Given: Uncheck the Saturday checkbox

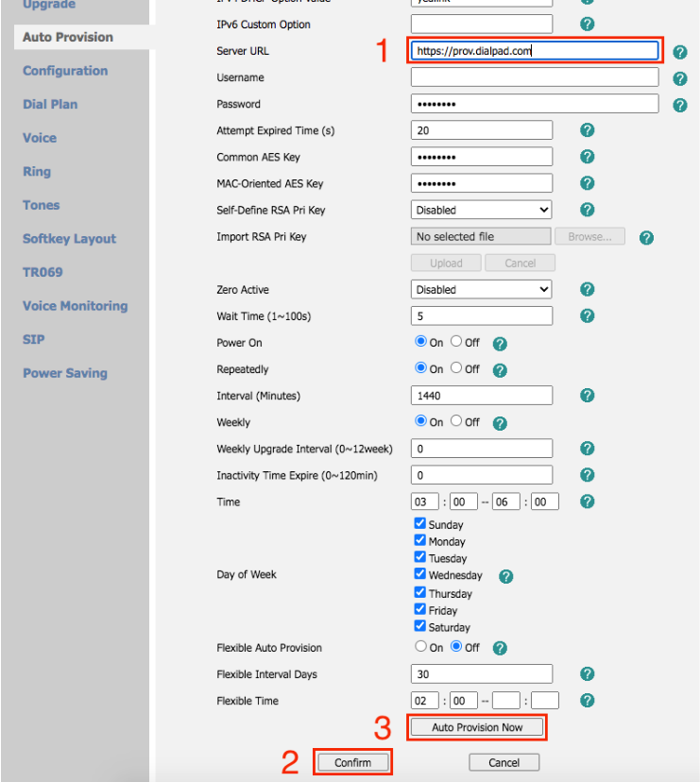Looking at the screenshot, I should point(420,626).
